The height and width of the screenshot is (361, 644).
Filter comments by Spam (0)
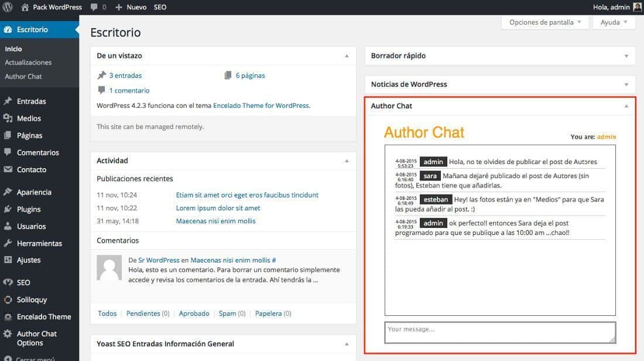[232, 314]
